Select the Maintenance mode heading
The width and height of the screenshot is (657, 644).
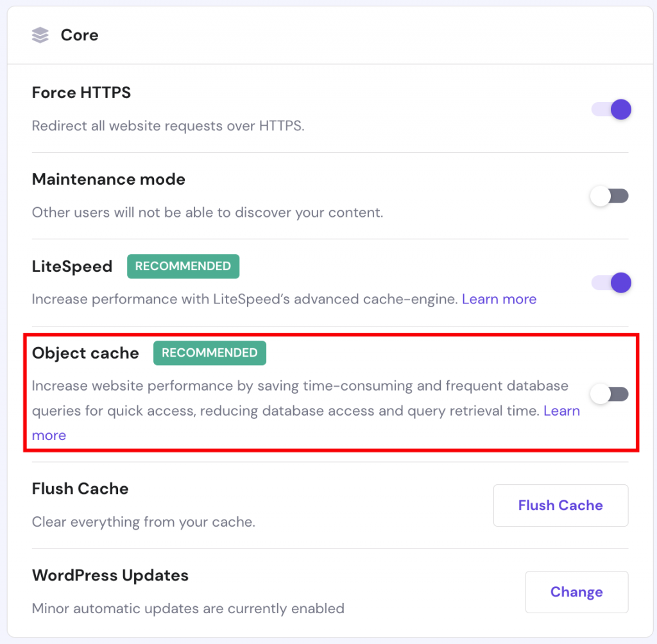click(108, 180)
